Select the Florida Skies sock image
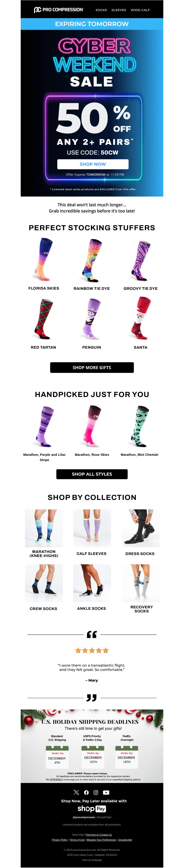This screenshot has width=184, height=868. [43, 259]
